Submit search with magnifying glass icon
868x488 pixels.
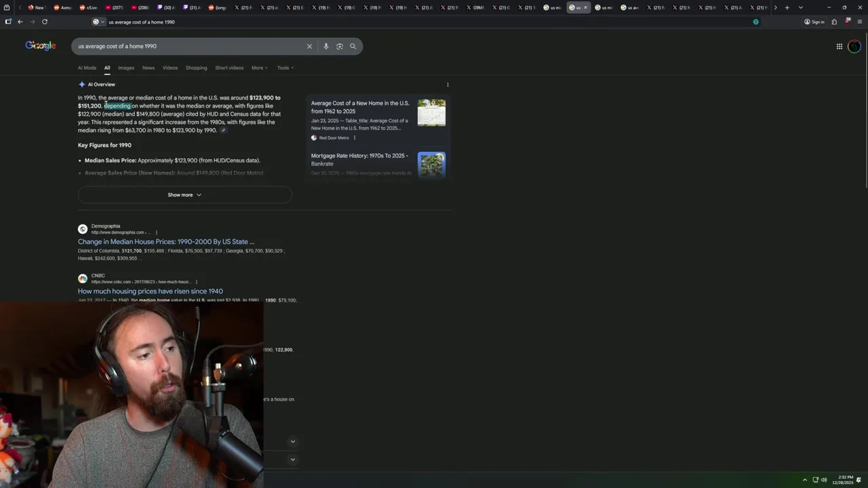point(353,46)
